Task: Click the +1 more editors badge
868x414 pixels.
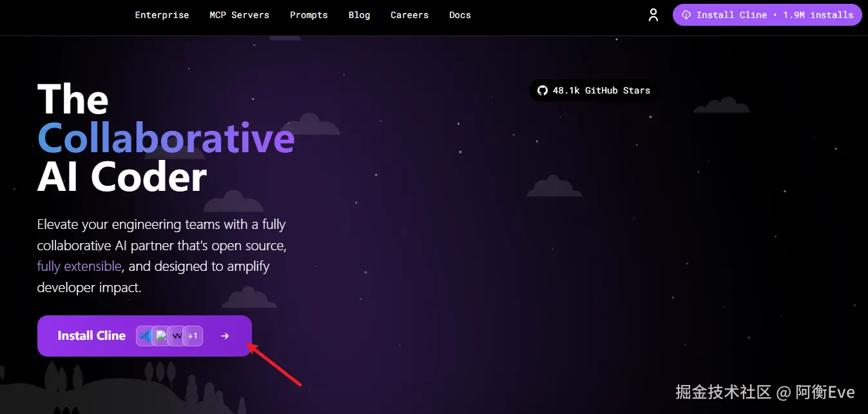Action: pyautogui.click(x=193, y=336)
